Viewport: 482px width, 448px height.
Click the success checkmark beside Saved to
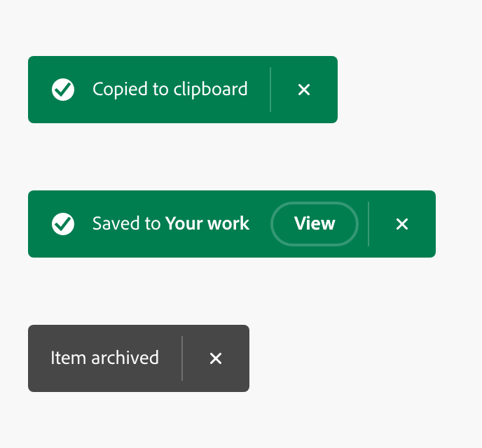point(63,224)
